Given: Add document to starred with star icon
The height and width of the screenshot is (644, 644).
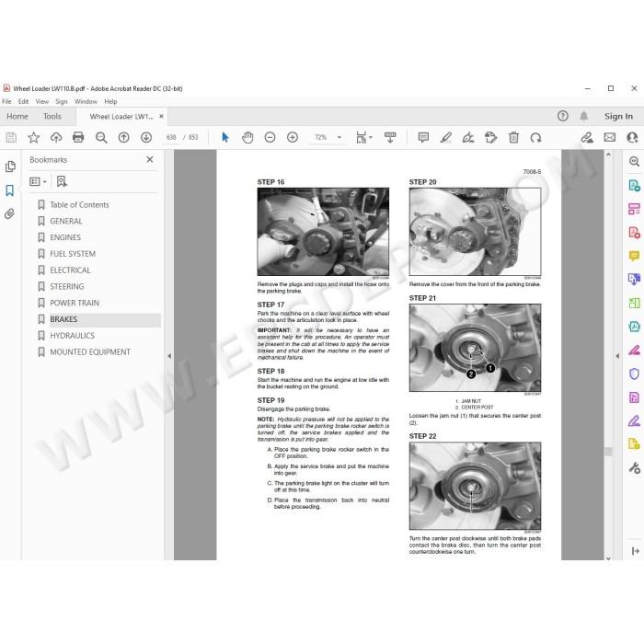Looking at the screenshot, I should pyautogui.click(x=34, y=138).
